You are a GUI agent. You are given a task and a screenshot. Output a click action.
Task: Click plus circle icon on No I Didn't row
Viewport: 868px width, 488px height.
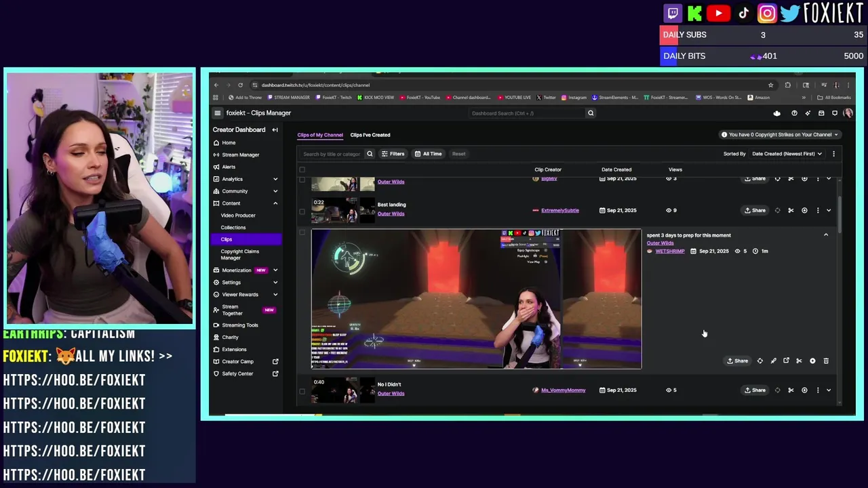point(804,390)
